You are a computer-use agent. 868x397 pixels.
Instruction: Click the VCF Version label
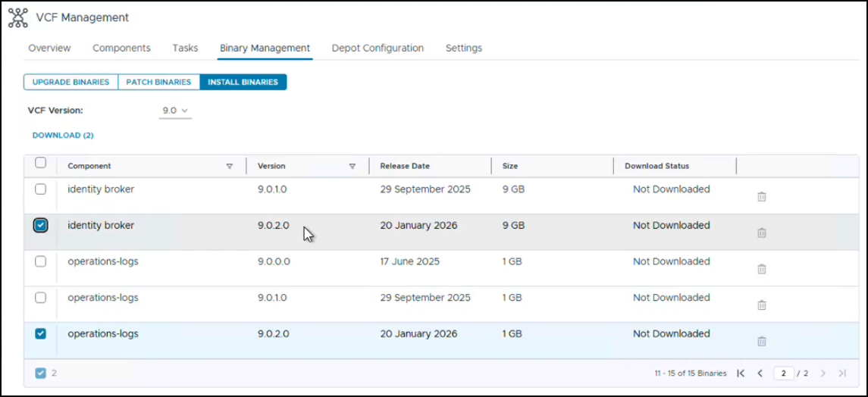click(x=55, y=110)
